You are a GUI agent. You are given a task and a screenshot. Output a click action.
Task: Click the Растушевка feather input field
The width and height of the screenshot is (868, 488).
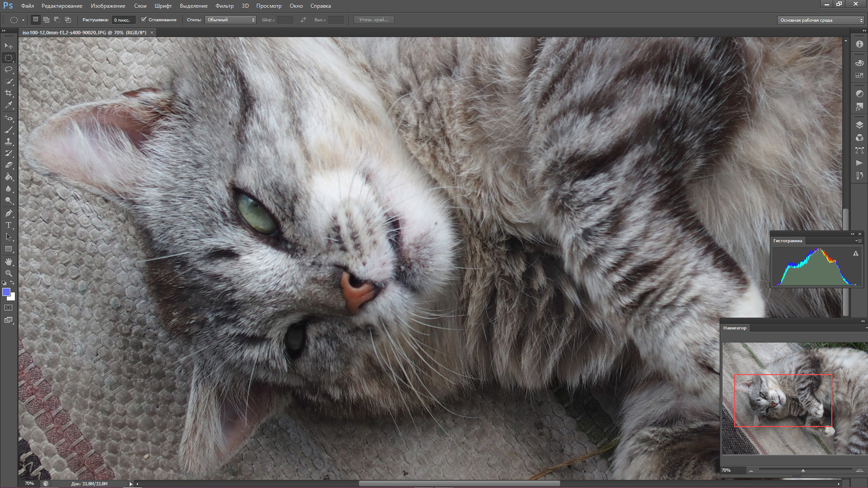(123, 20)
